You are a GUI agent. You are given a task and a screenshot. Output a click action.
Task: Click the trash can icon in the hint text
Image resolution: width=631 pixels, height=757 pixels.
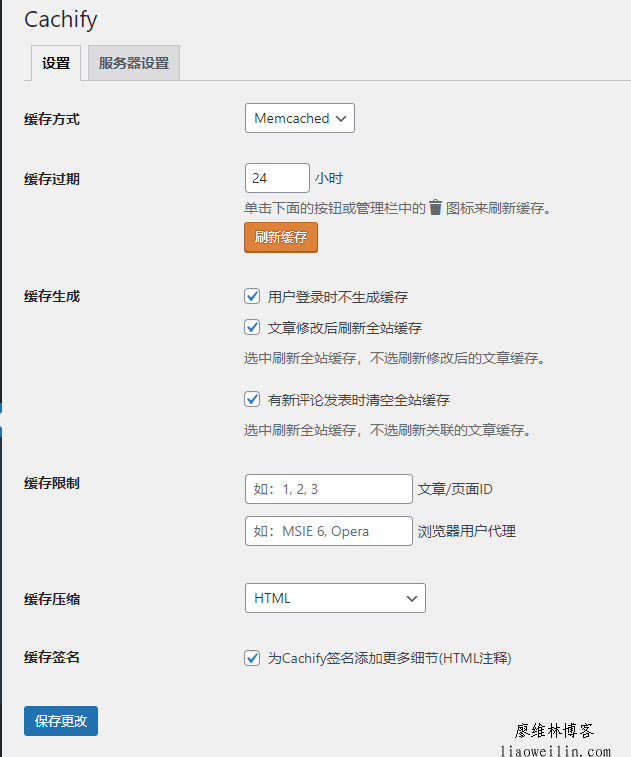[x=435, y=208]
